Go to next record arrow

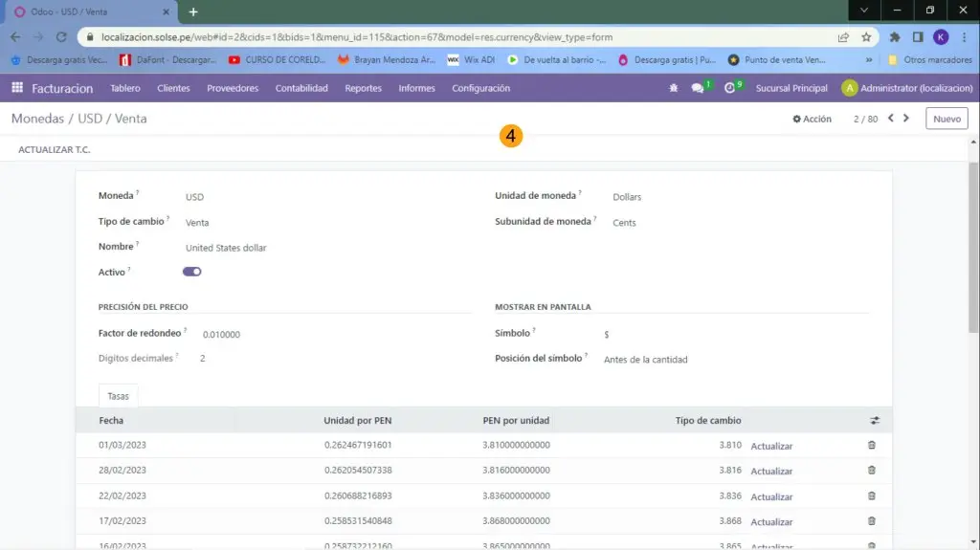click(x=906, y=119)
